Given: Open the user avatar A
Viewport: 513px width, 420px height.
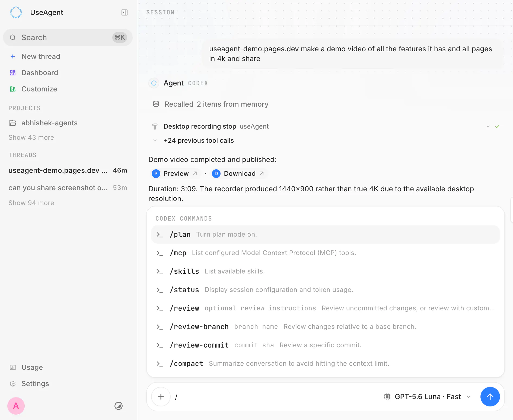Looking at the screenshot, I should click(x=16, y=406).
